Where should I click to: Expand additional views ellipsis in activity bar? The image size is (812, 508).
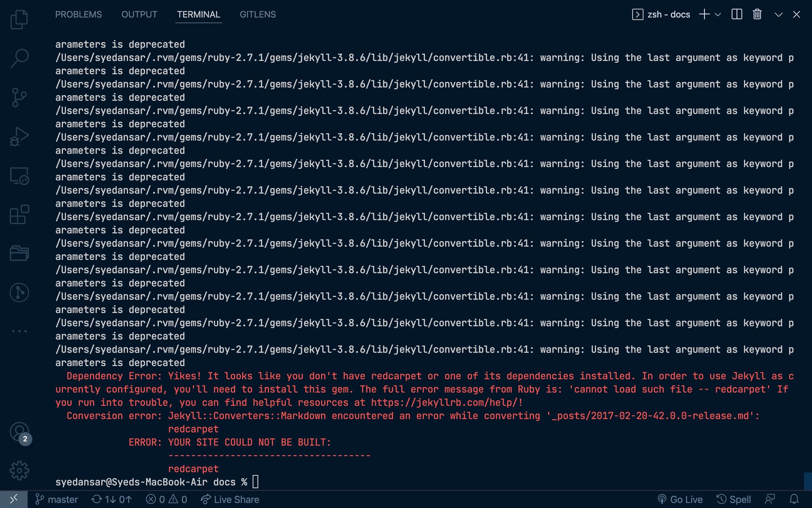click(x=19, y=331)
